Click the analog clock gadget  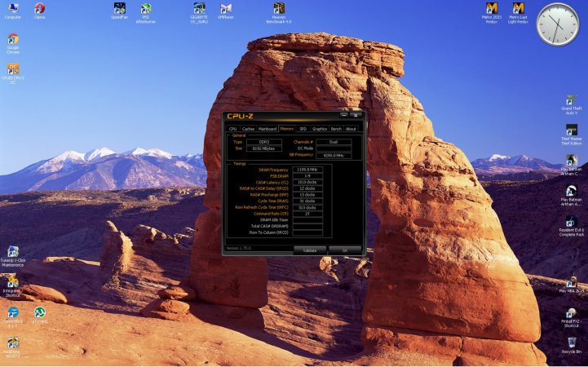point(558,24)
